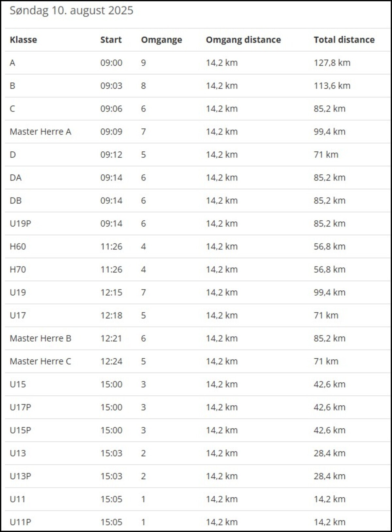Click the Master Herre A class cell
Image resolution: width=392 pixels, height=532 pixels.
(41, 132)
